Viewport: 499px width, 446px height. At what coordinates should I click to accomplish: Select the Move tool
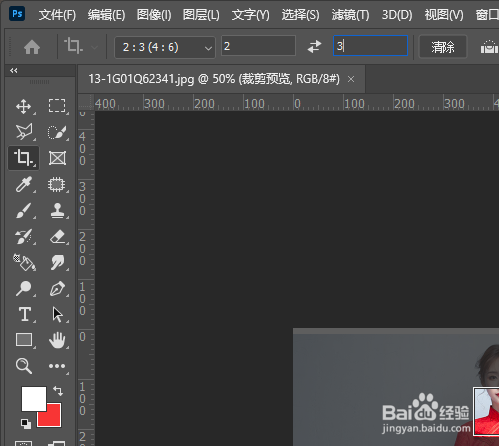tap(24, 106)
